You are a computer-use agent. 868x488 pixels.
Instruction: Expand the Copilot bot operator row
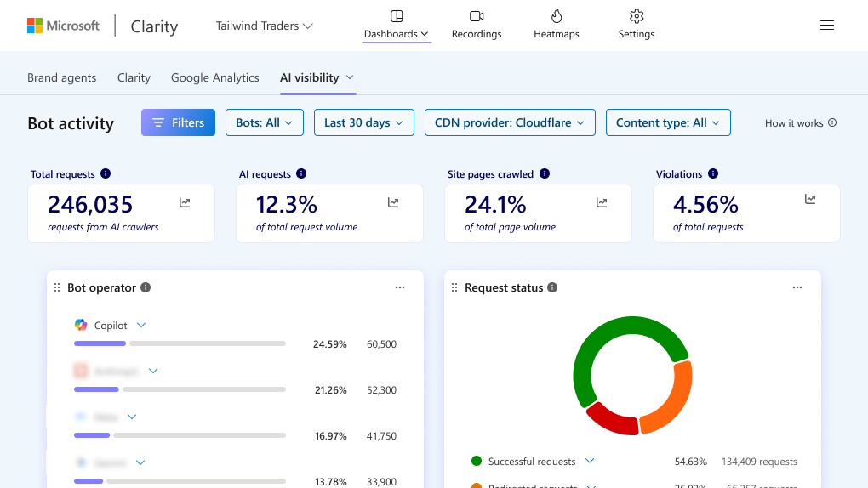tap(141, 326)
